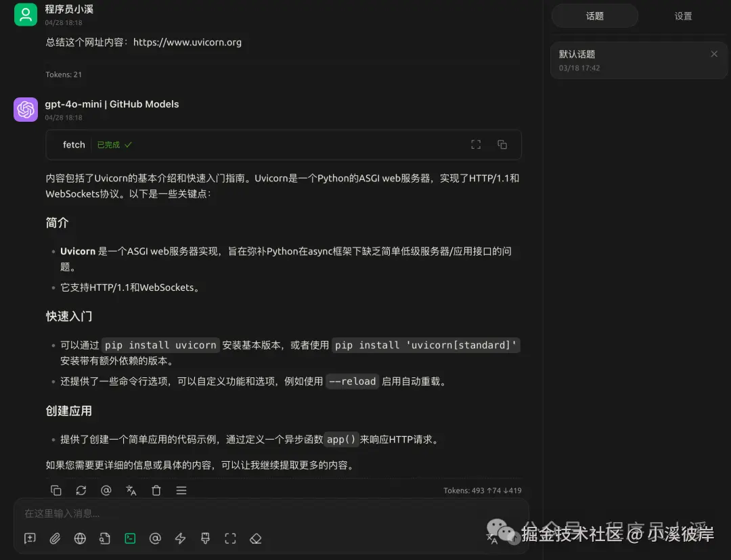
Task: Click the user message timestamp 04/28 18:18
Action: tap(64, 23)
